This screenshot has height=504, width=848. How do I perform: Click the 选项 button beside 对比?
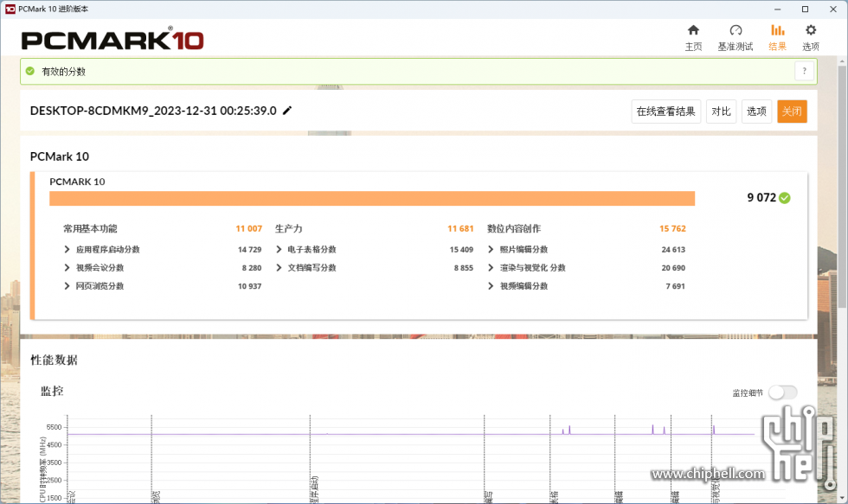click(756, 112)
